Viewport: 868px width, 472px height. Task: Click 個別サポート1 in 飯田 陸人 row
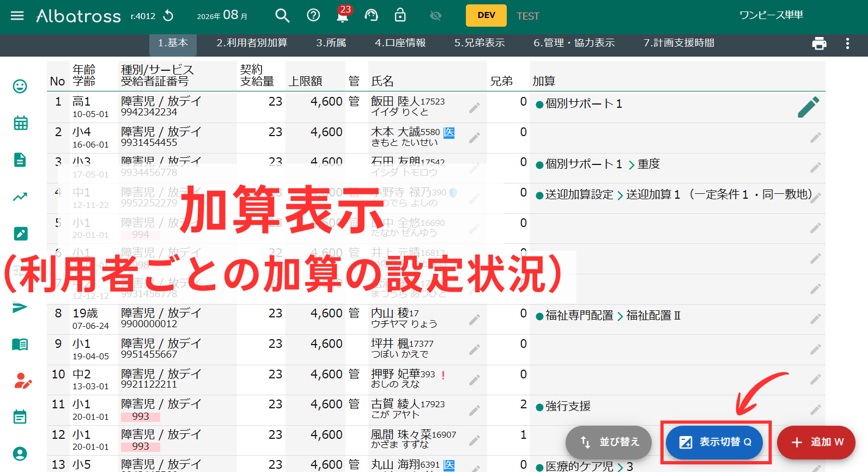tap(584, 103)
